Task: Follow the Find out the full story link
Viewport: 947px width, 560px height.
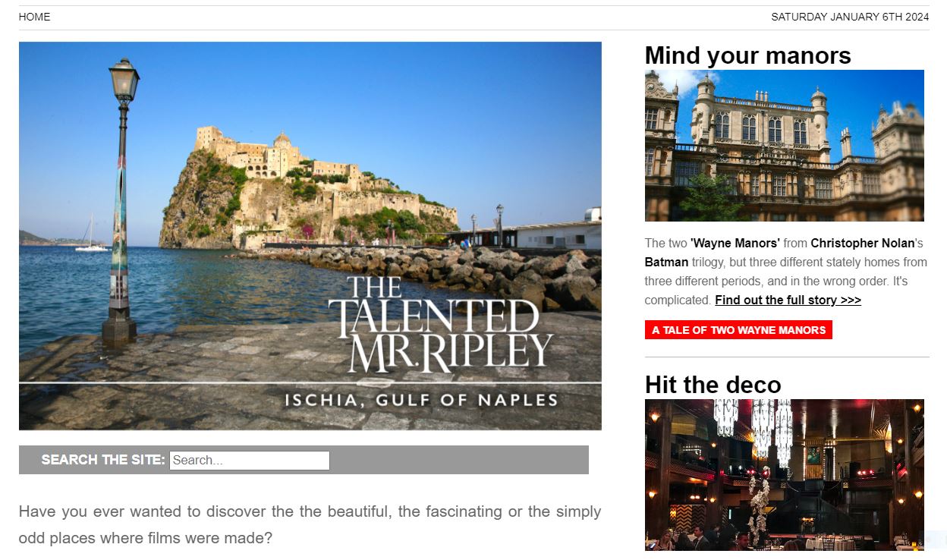Action: pos(788,300)
